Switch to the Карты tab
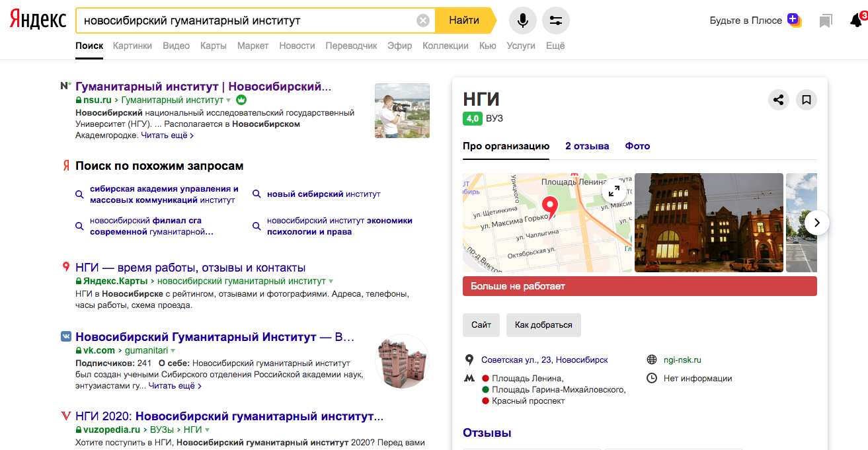The image size is (868, 450). pyautogui.click(x=214, y=46)
